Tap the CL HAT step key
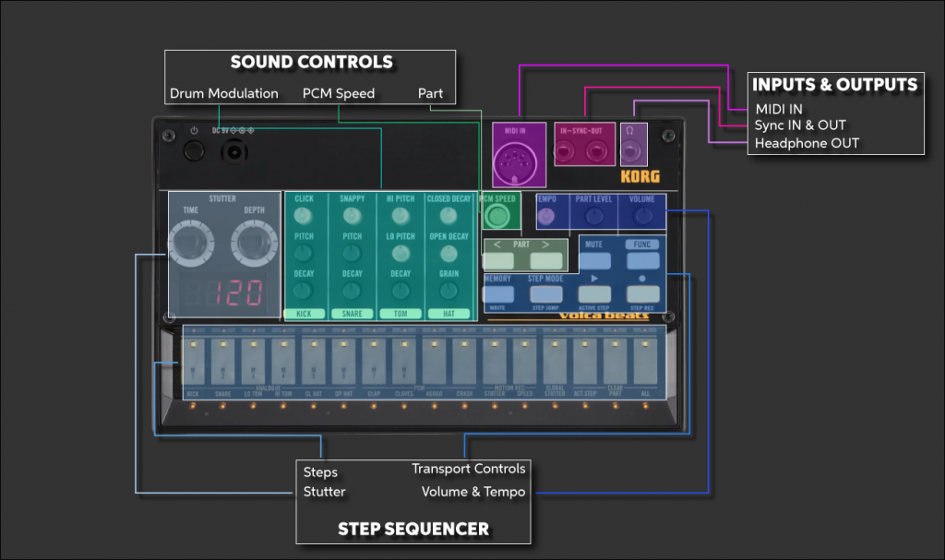The width and height of the screenshot is (945, 560). [x=314, y=362]
